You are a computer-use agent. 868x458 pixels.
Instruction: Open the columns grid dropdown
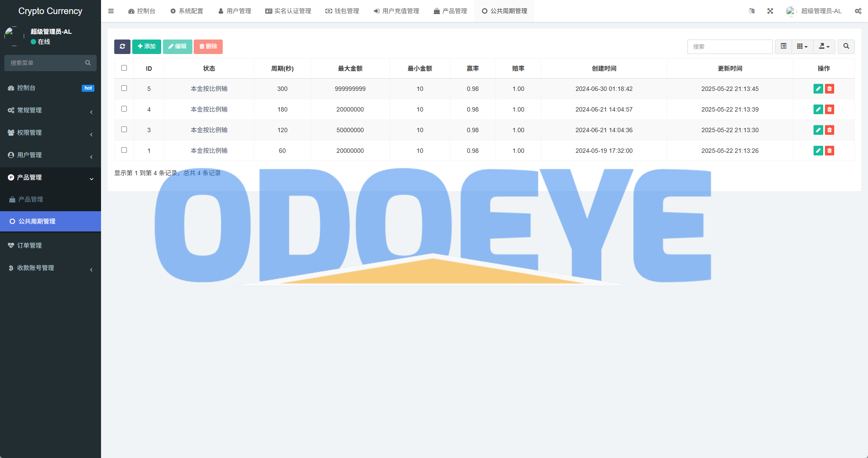[x=802, y=47]
